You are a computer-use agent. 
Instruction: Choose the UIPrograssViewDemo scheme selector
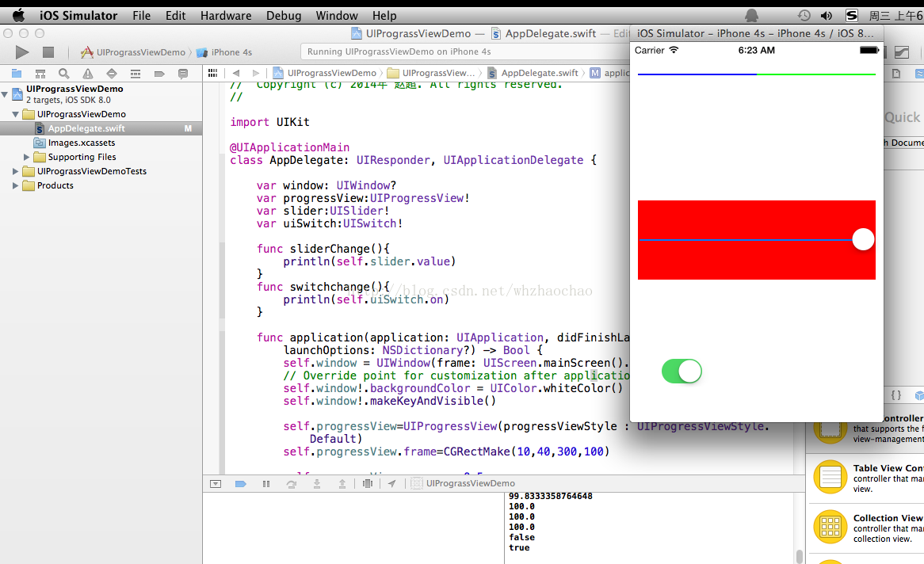tap(133, 52)
